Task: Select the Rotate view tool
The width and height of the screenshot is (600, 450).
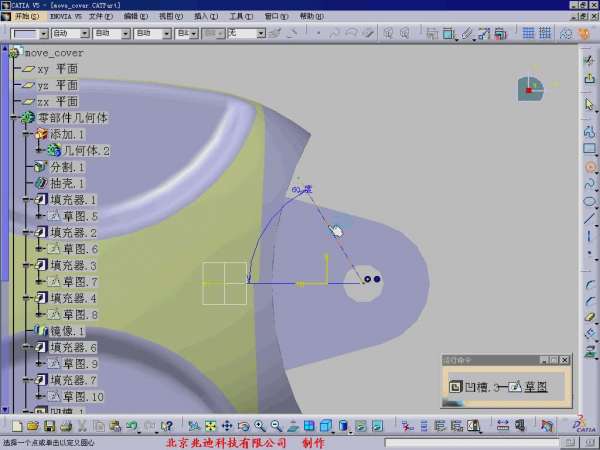Action: click(243, 426)
